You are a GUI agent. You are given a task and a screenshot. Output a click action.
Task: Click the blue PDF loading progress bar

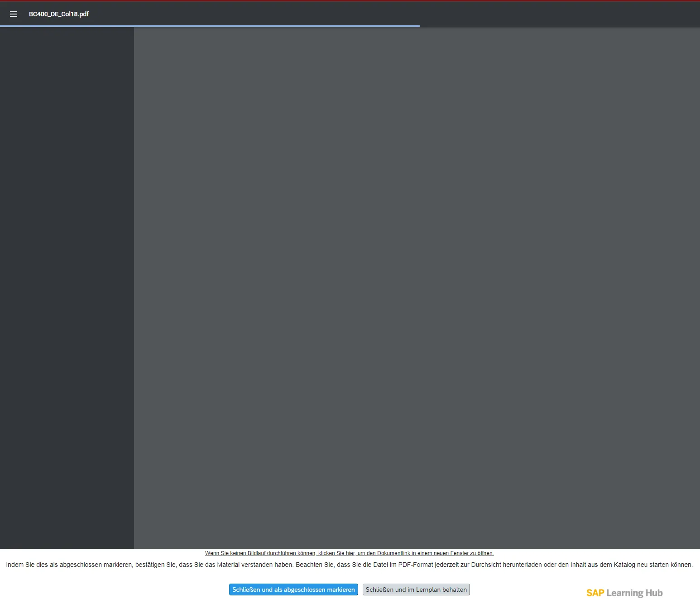point(209,26)
